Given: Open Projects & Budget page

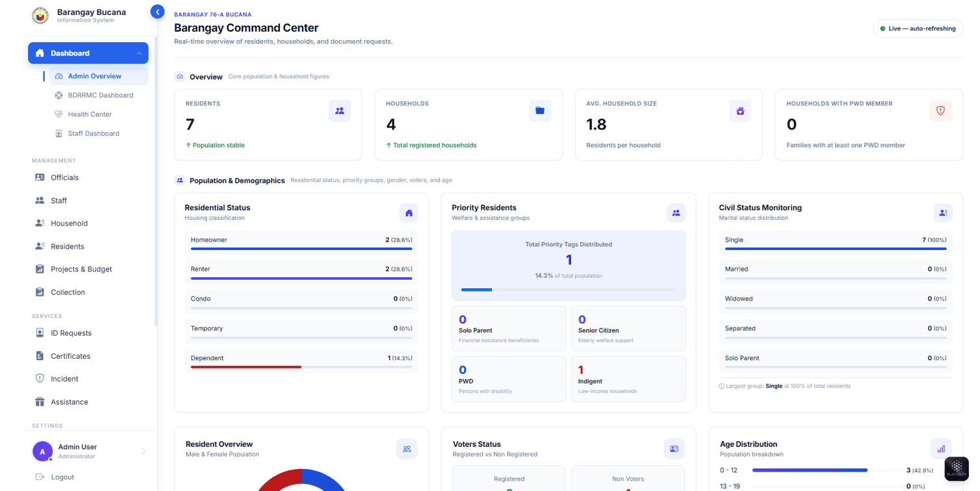Looking at the screenshot, I should point(88,269).
